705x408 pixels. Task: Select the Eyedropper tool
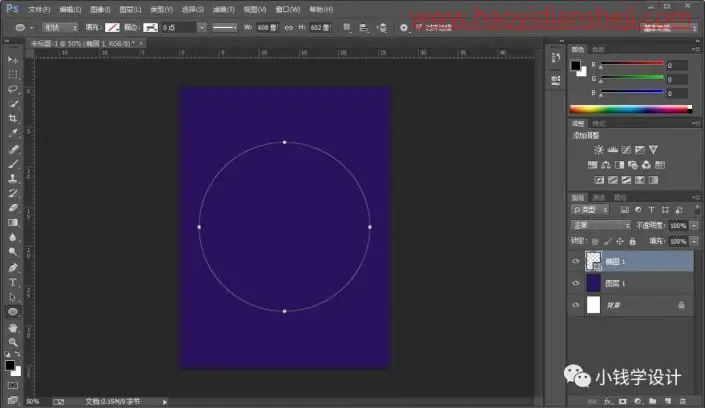click(x=13, y=134)
